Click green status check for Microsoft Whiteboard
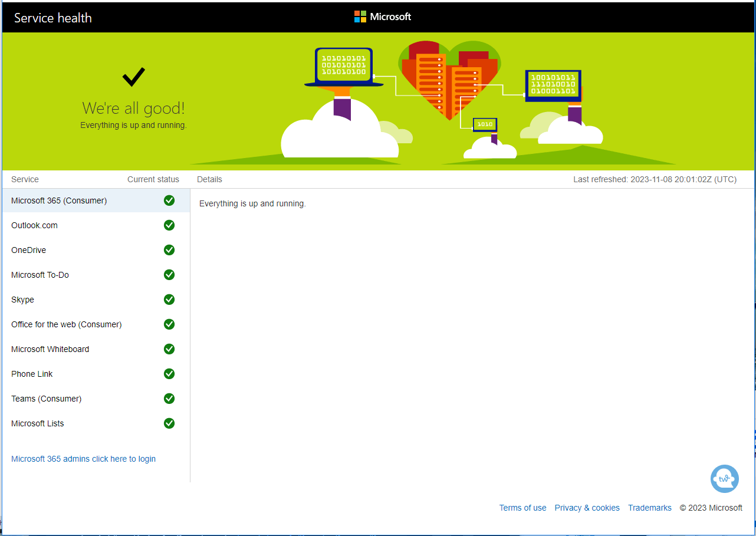 tap(169, 349)
